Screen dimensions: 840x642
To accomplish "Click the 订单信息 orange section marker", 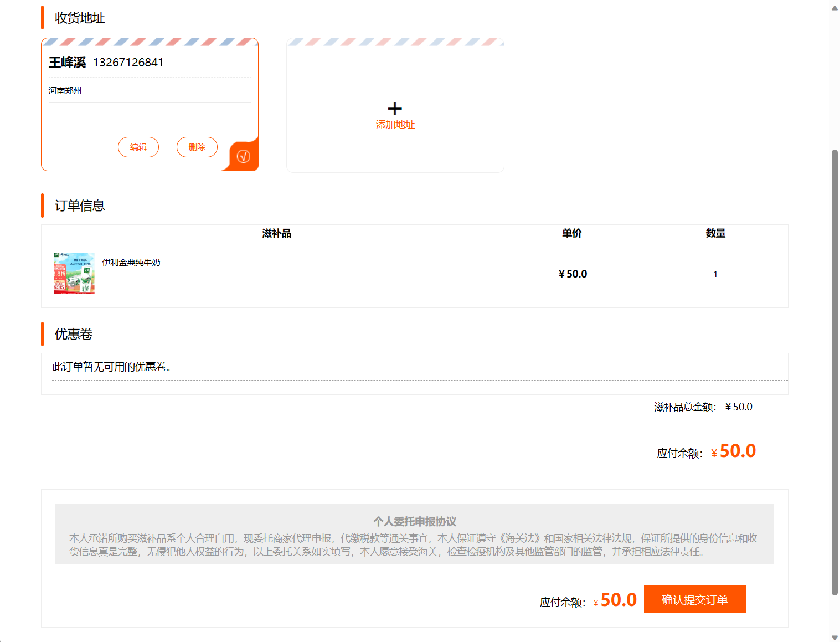I will 43,206.
